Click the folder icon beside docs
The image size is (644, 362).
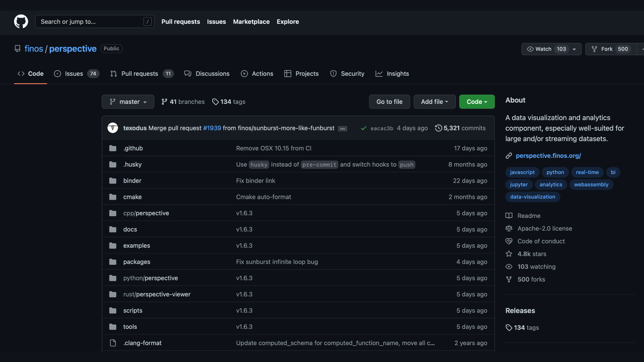(x=113, y=230)
